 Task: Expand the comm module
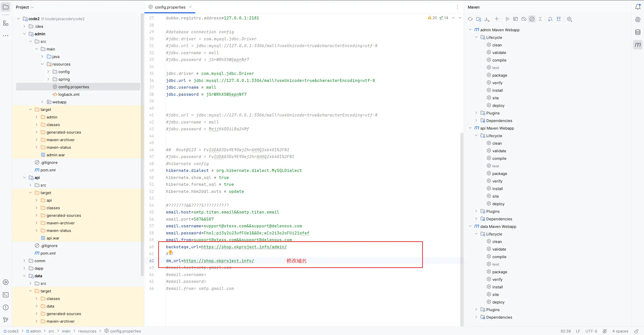click(x=24, y=261)
